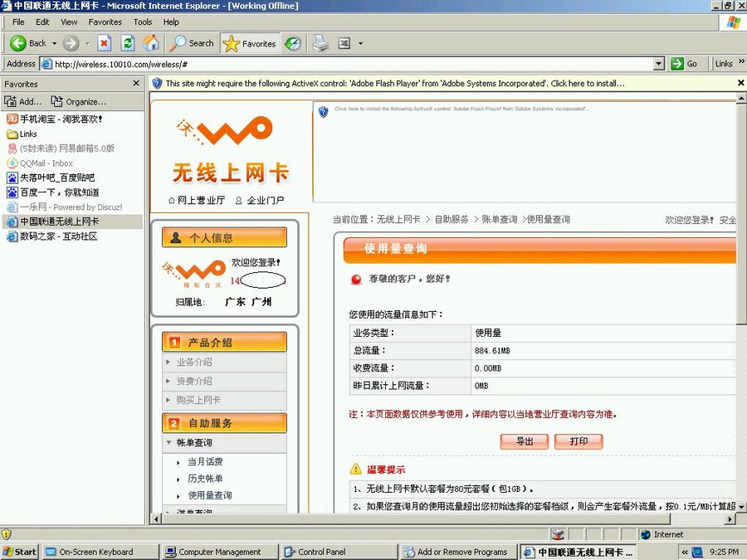Open the Edit menu
This screenshot has height=560, width=747.
pos(42,22)
